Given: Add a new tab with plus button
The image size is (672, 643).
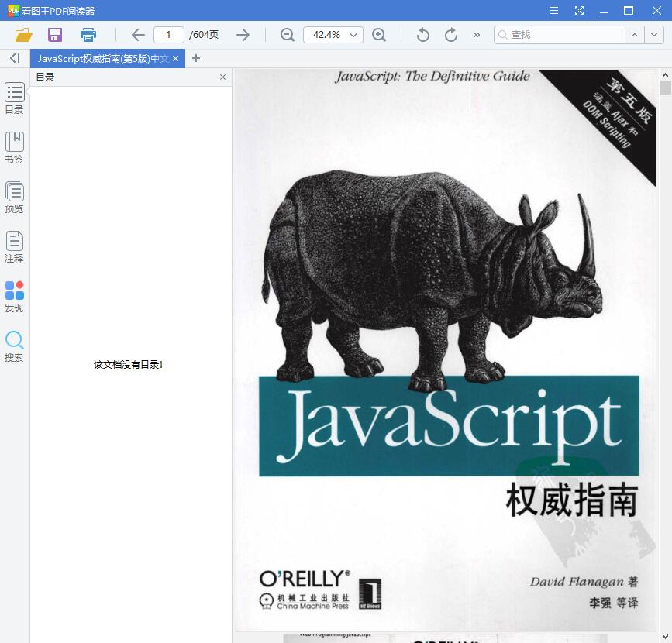Looking at the screenshot, I should point(196,58).
